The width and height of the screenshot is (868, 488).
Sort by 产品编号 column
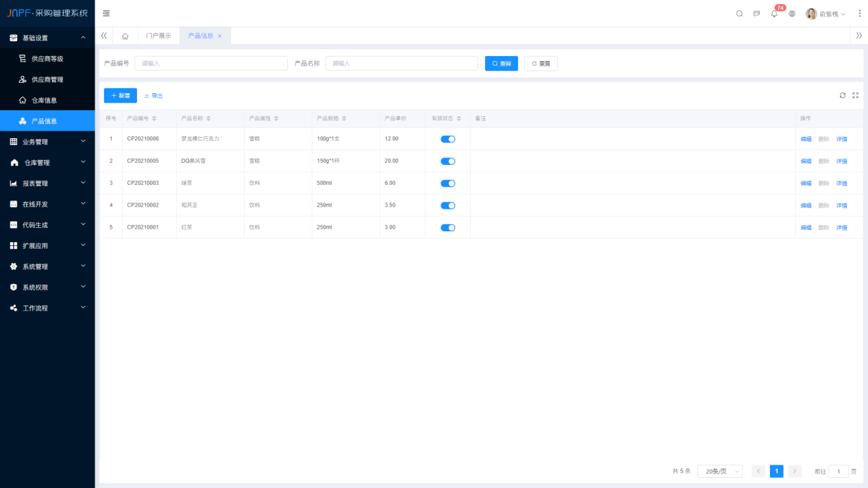click(154, 119)
